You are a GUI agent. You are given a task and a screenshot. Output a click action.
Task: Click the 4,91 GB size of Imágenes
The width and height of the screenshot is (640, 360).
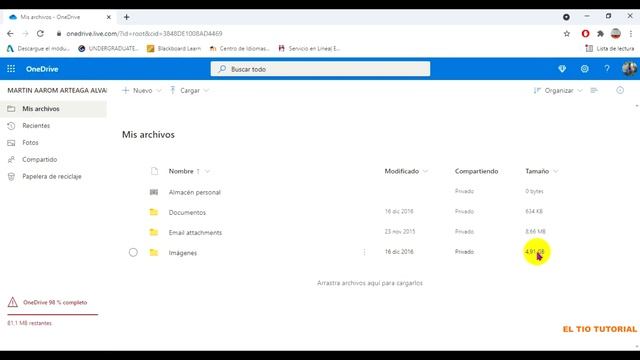point(535,251)
